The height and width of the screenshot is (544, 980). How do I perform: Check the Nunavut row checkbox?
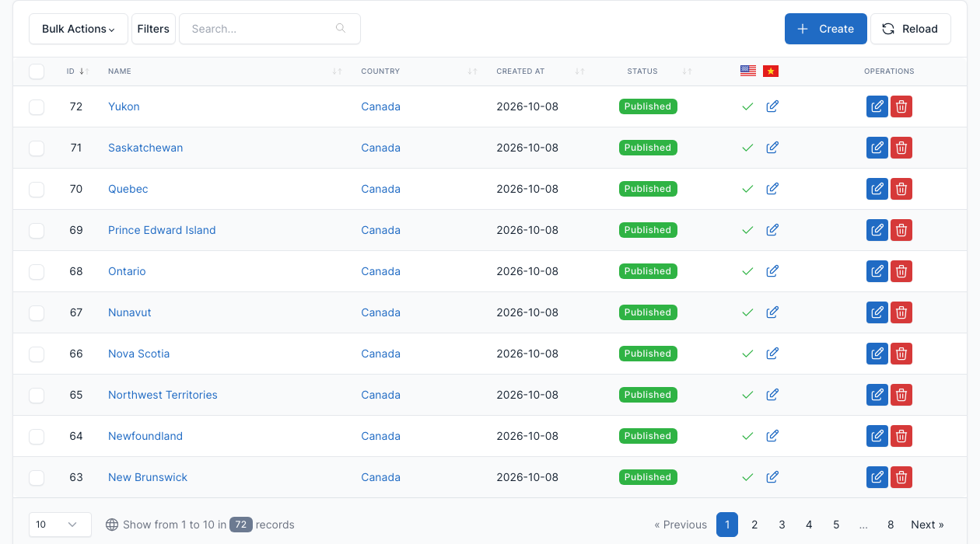coord(37,313)
